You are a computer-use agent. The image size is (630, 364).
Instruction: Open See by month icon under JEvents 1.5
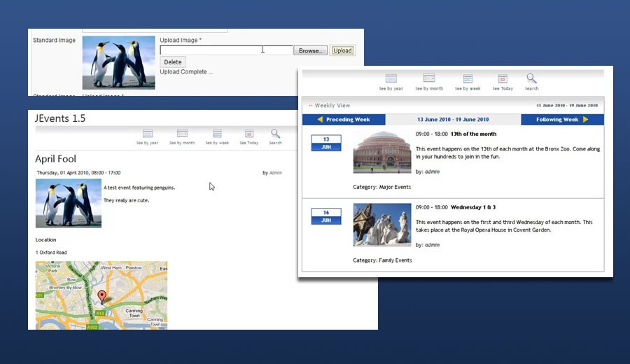click(x=182, y=134)
